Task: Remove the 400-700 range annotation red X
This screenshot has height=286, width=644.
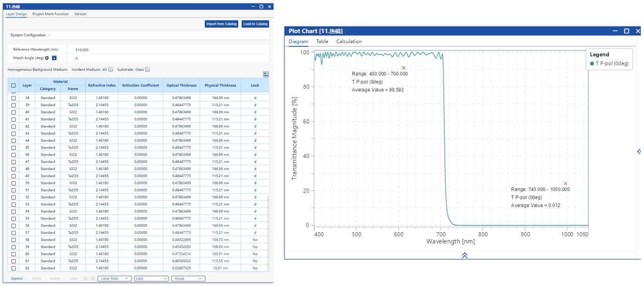Action: tap(403, 68)
